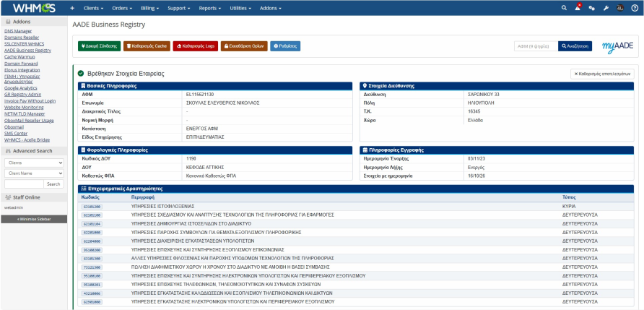The width and height of the screenshot is (644, 310).
Task: Click the plus quick-add icon in navbar
Action: tap(72, 8)
